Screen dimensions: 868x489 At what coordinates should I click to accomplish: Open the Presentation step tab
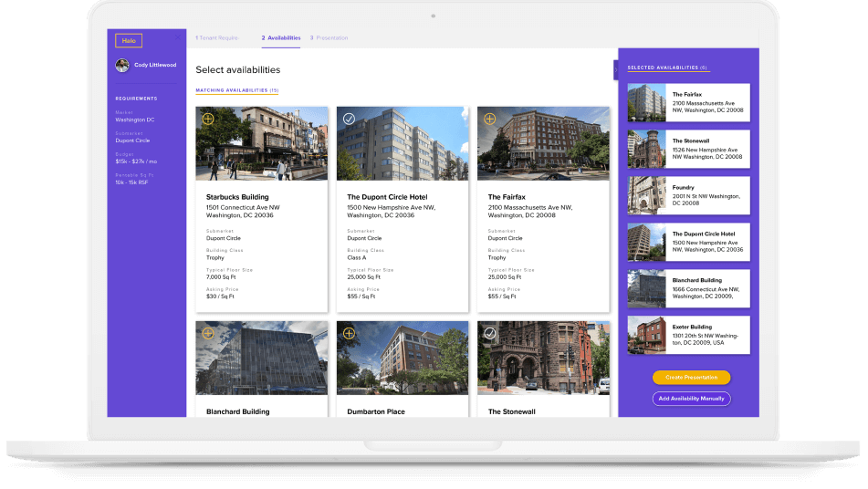pos(329,38)
